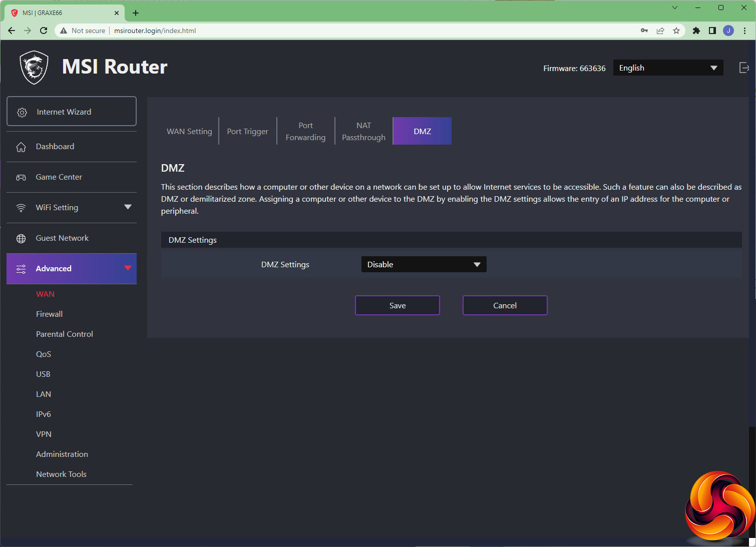Open the English language dropdown
The height and width of the screenshot is (547, 756).
[x=668, y=68]
